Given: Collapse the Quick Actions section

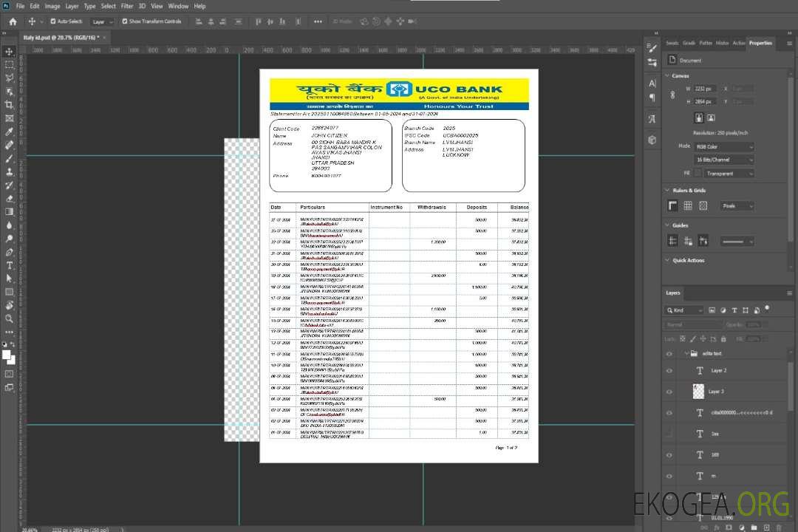Looking at the screenshot, I should 667,260.
